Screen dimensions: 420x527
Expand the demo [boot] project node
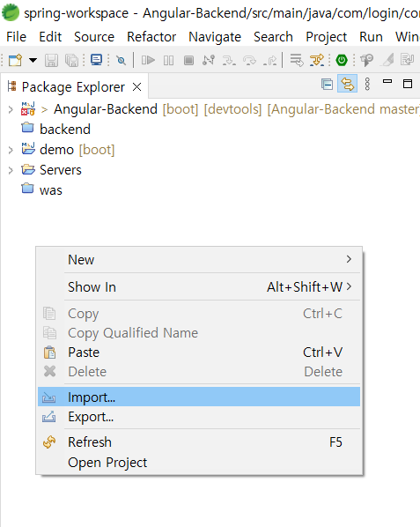click(11, 150)
